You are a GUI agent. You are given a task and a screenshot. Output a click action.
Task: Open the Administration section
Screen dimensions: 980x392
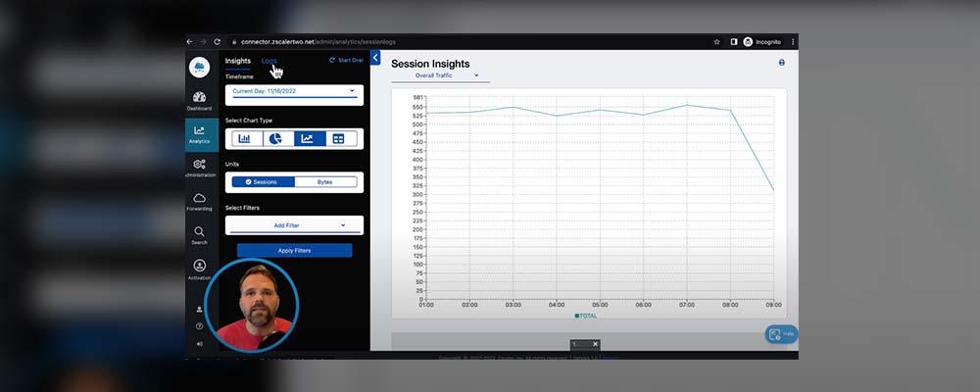coord(199,169)
